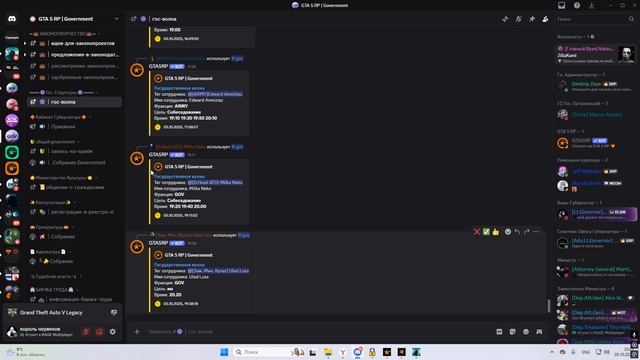The height and width of the screenshot is (360, 640).
Task: Open more options ellipsis on hovered message
Action: point(536,232)
